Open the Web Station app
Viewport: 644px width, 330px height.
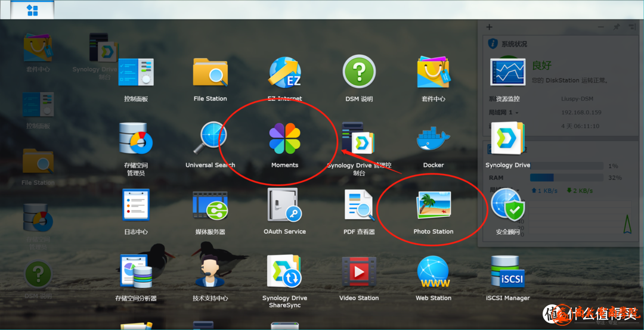pyautogui.click(x=434, y=271)
